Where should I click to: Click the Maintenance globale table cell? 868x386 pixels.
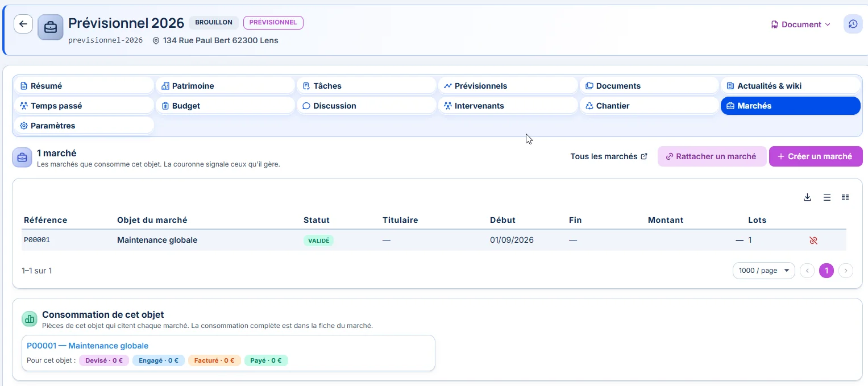[x=157, y=240]
